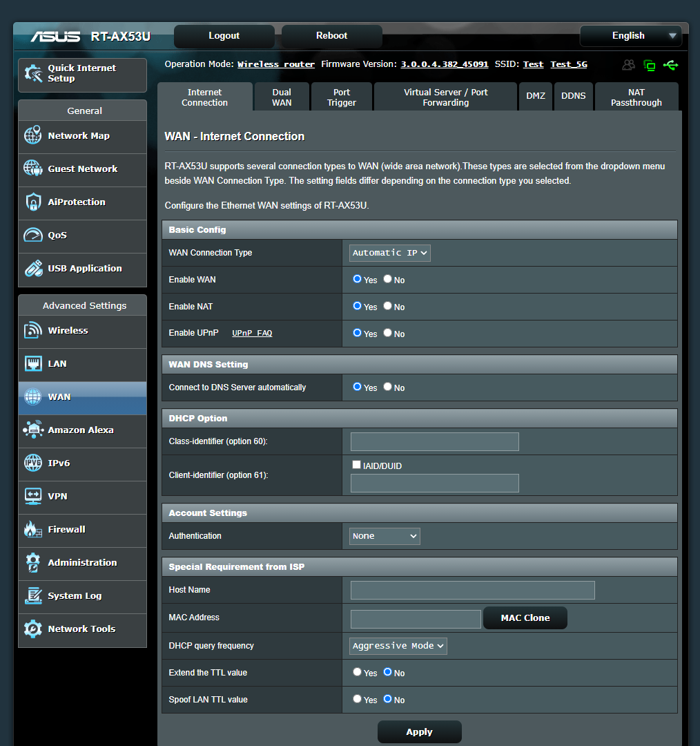Screen dimensions: 700x746
Task: Click the Test SSID link
Action: coord(533,64)
